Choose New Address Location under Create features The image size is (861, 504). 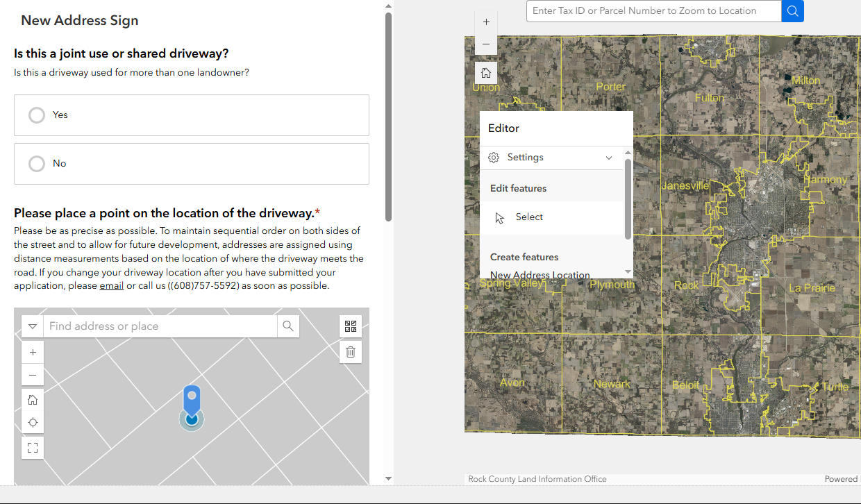pyautogui.click(x=540, y=275)
